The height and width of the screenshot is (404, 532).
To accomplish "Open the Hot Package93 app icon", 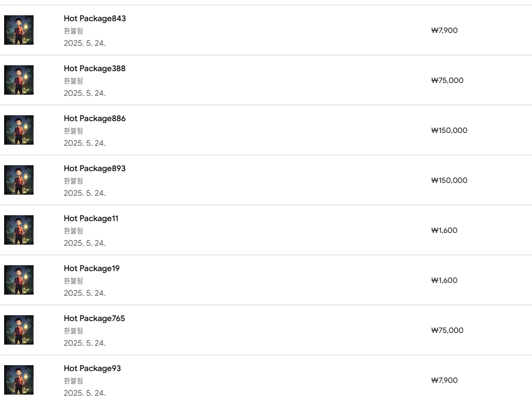I will tap(19, 380).
